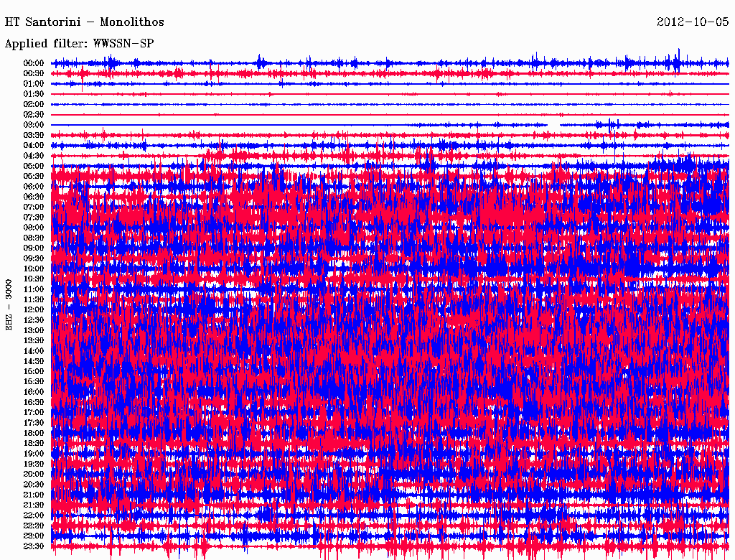Click the date label 2012-10-05

tap(693, 22)
